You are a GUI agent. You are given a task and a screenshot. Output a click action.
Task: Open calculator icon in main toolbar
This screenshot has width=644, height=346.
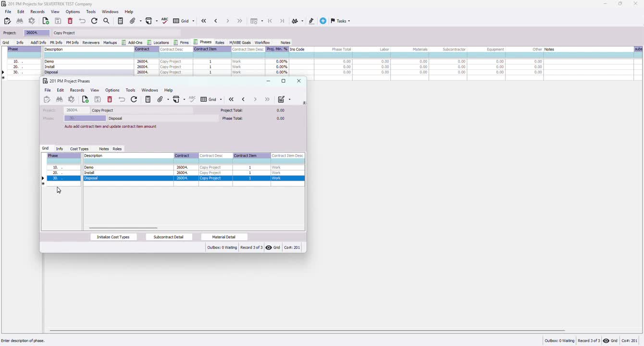point(121,21)
